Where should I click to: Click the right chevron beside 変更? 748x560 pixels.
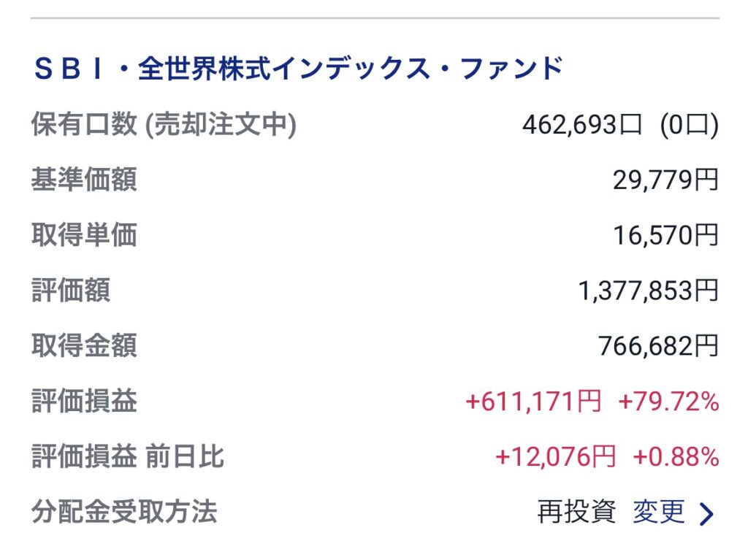(706, 513)
